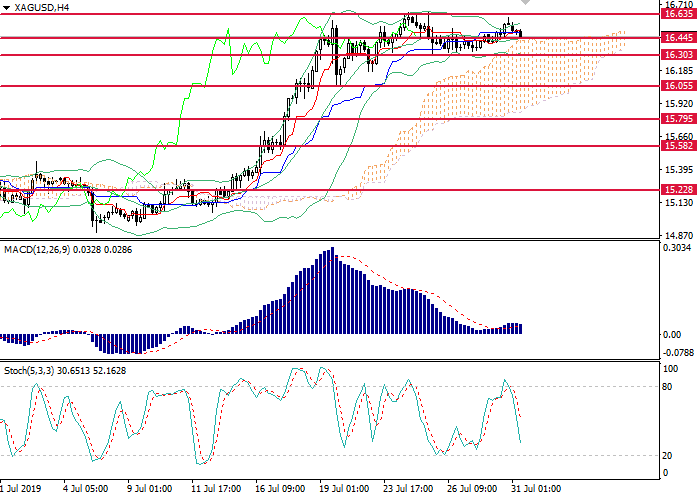Click the Stochastic 20 level label
This screenshot has width=700, height=500.
coord(667,456)
